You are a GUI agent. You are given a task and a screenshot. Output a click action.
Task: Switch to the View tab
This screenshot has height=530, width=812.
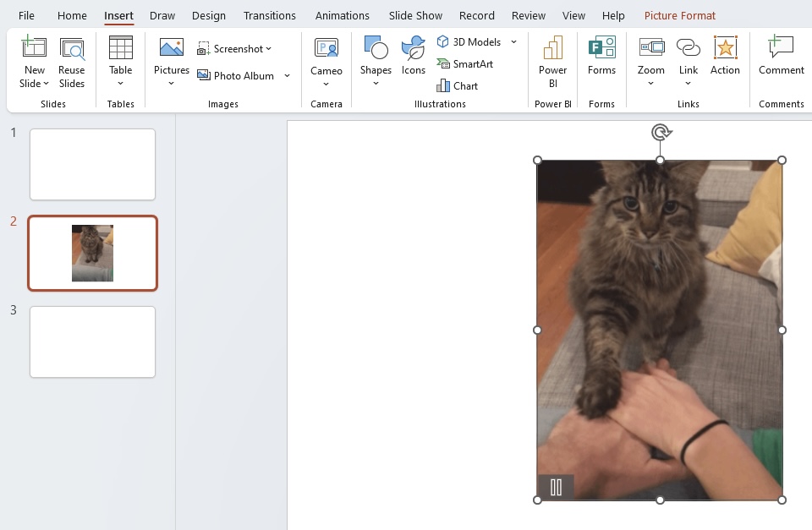point(573,15)
